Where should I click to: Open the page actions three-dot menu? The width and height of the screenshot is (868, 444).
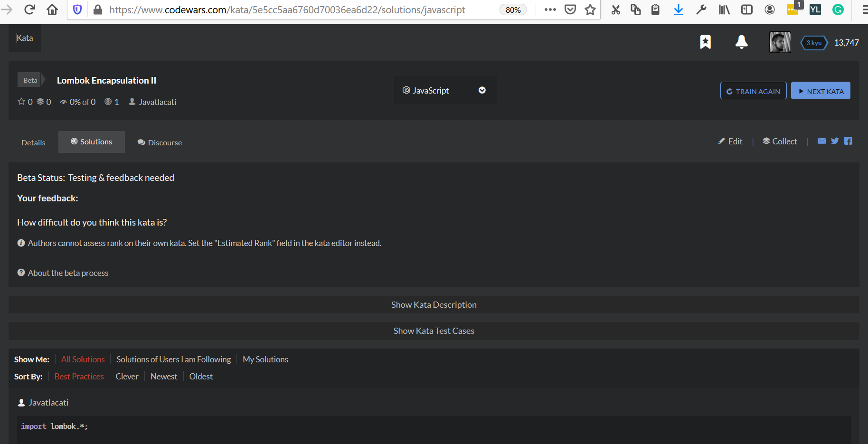pyautogui.click(x=550, y=9)
